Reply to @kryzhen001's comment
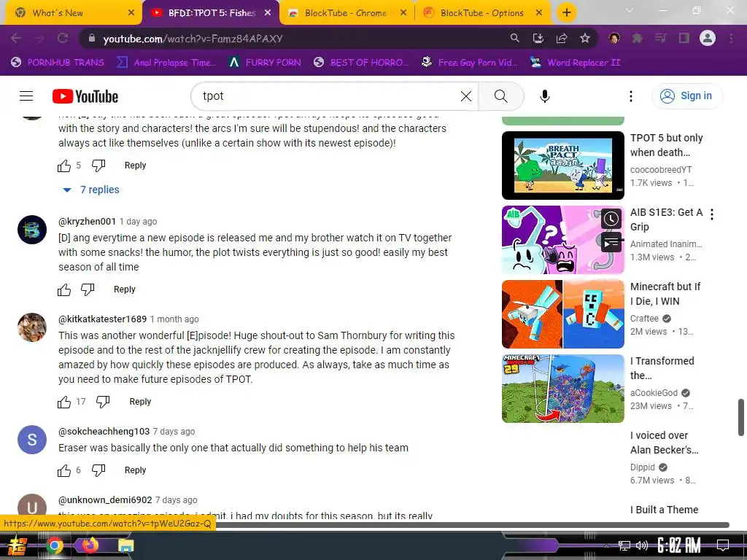 pos(124,289)
